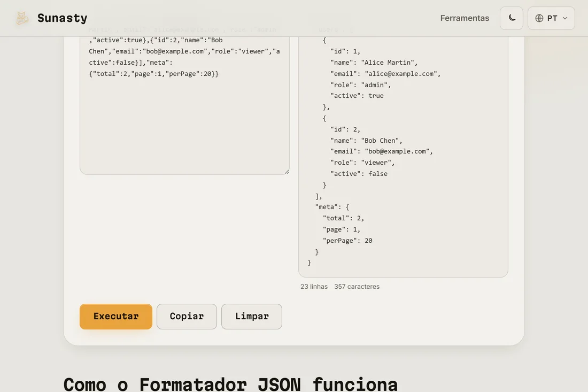Click the Sunasty cat logo icon
The image size is (588, 392).
22,18
